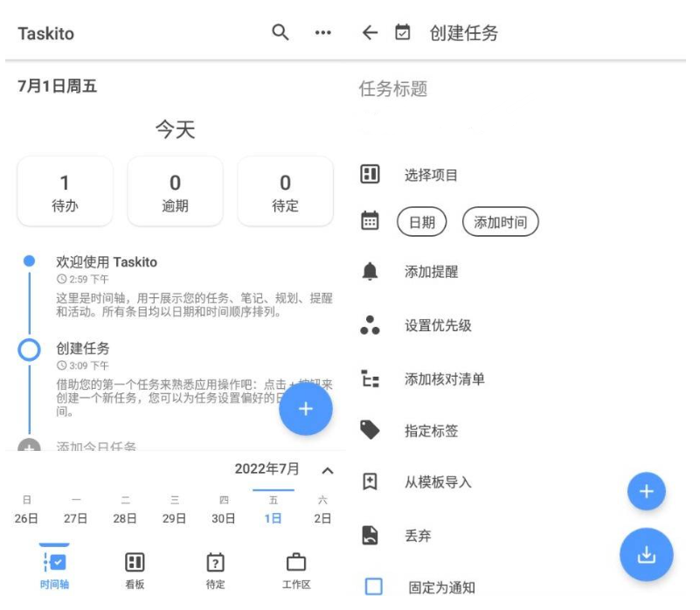Viewport: 700px width, 610px height.
Task: Click the calendar icon beside 日期
Action: [370, 220]
